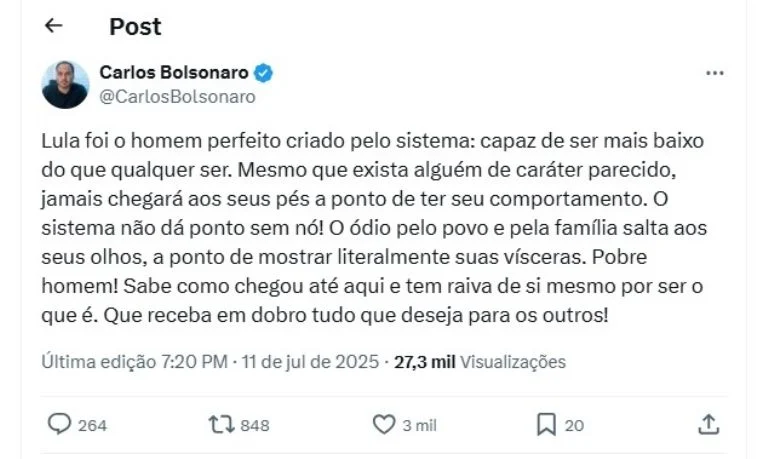Screen dimensions: 768x459
Task: Click the blue verified badge
Action: tap(264, 73)
